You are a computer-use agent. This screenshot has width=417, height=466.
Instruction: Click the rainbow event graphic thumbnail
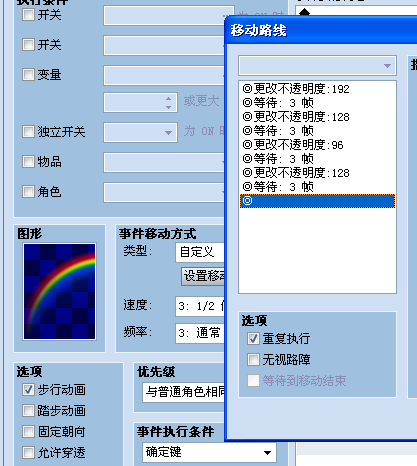tap(59, 291)
